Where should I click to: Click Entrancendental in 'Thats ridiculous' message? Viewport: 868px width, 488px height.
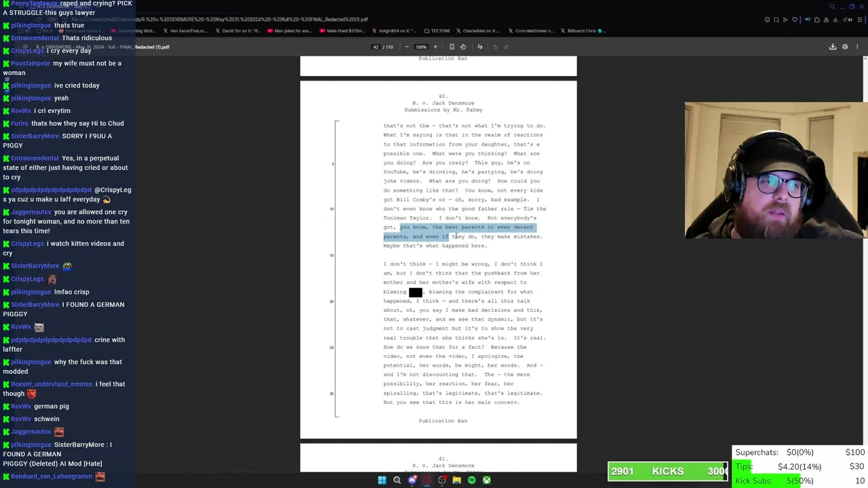click(x=35, y=38)
